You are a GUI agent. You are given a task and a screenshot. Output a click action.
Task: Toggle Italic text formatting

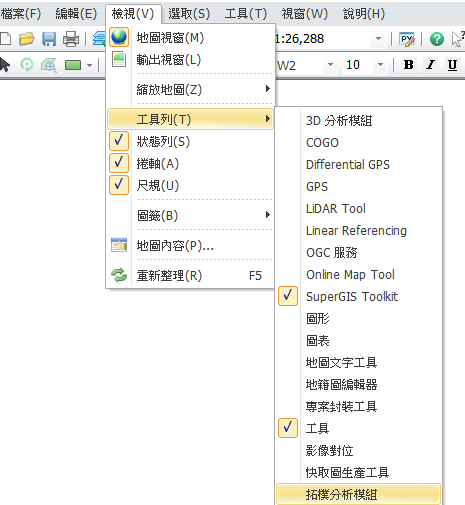tap(430, 65)
